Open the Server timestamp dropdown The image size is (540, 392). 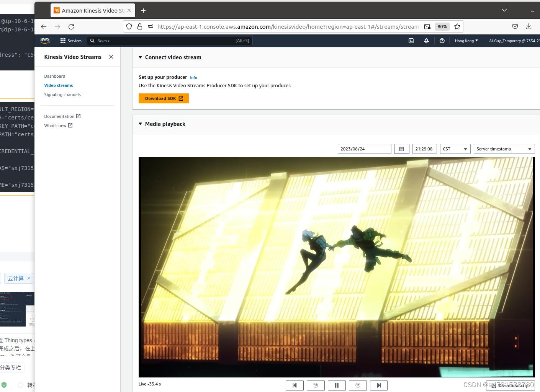tap(504, 149)
